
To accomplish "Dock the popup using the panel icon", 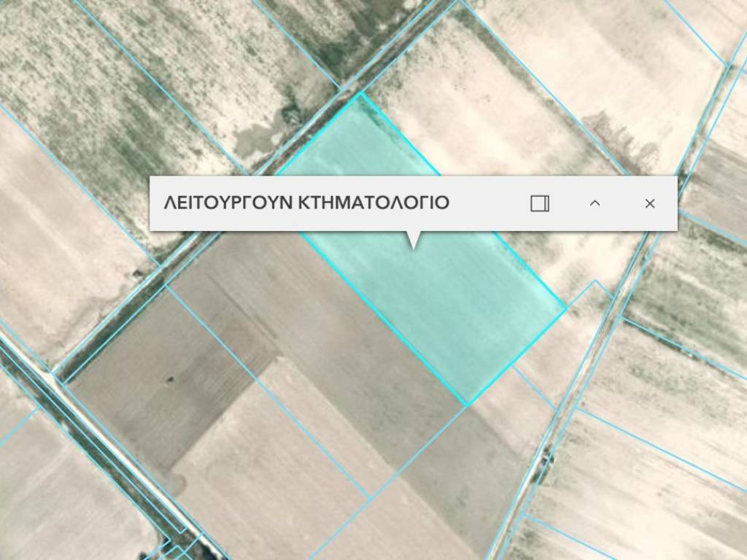I will (540, 203).
